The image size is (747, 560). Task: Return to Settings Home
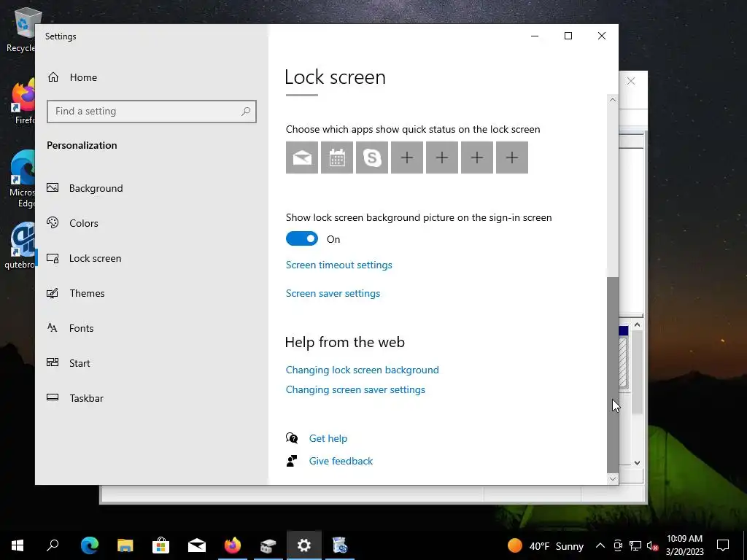coord(152,77)
